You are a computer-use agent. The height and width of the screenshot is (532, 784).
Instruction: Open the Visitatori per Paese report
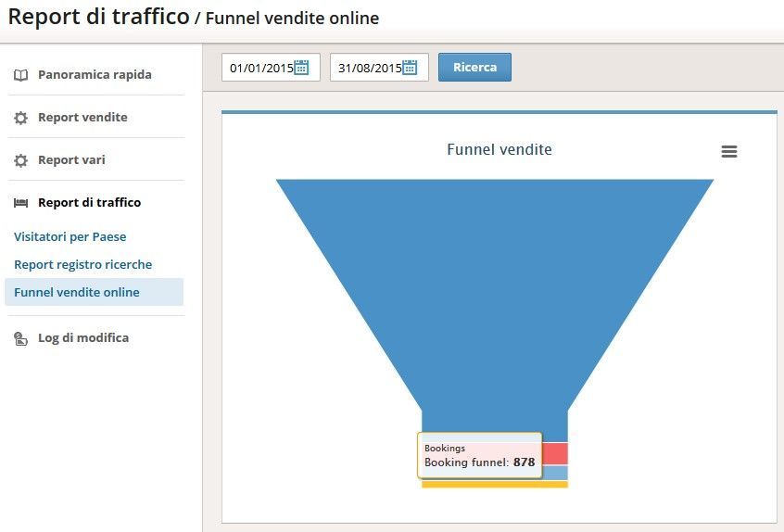(70, 236)
